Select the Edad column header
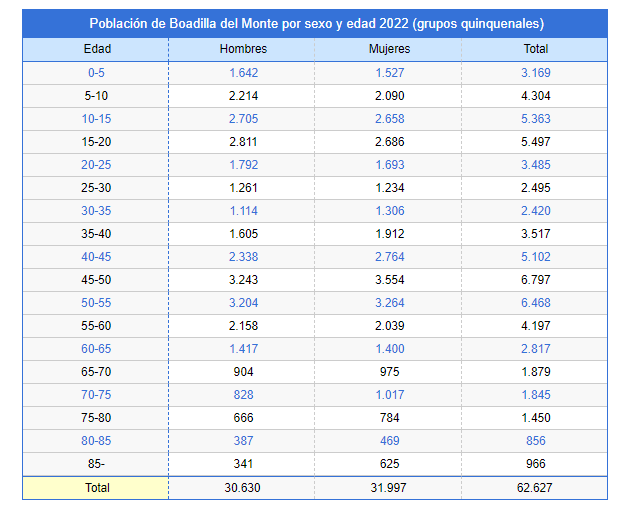Image resolution: width=626 pixels, height=510 pixels. tap(97, 49)
